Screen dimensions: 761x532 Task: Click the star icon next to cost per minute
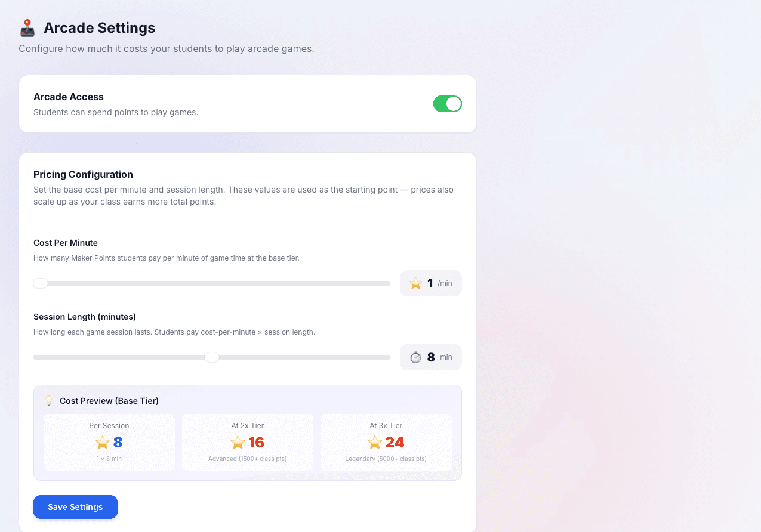coord(416,283)
